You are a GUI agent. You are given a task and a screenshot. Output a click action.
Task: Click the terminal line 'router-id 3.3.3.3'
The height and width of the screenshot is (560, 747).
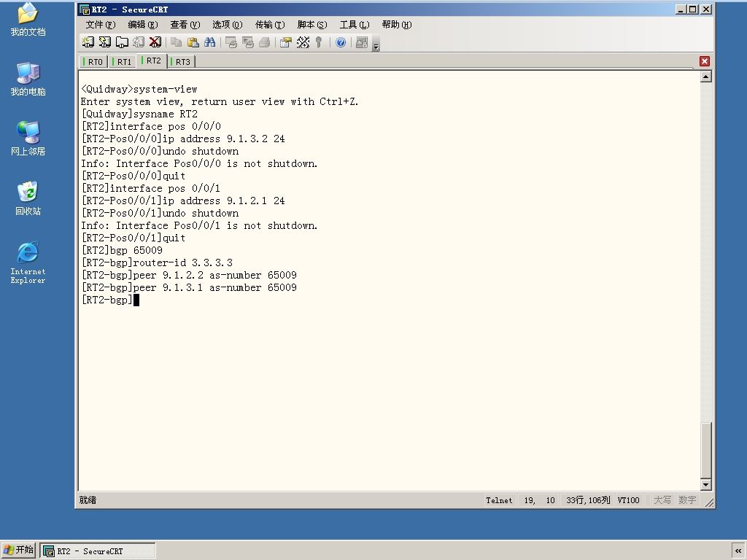point(183,262)
